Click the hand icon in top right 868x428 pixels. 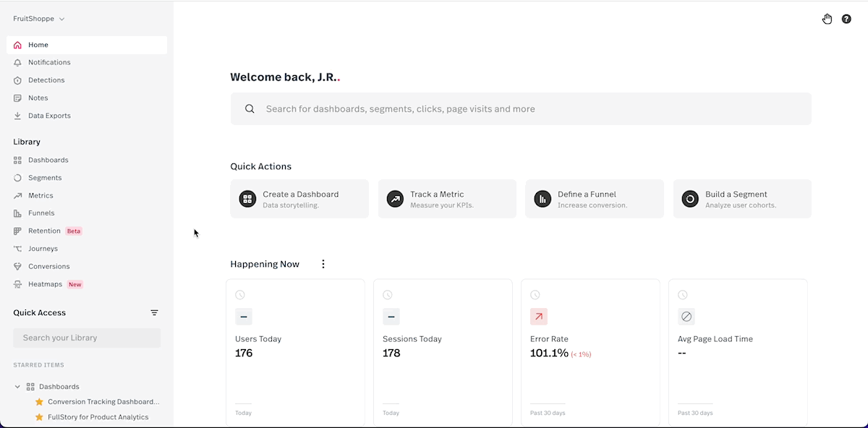point(827,19)
